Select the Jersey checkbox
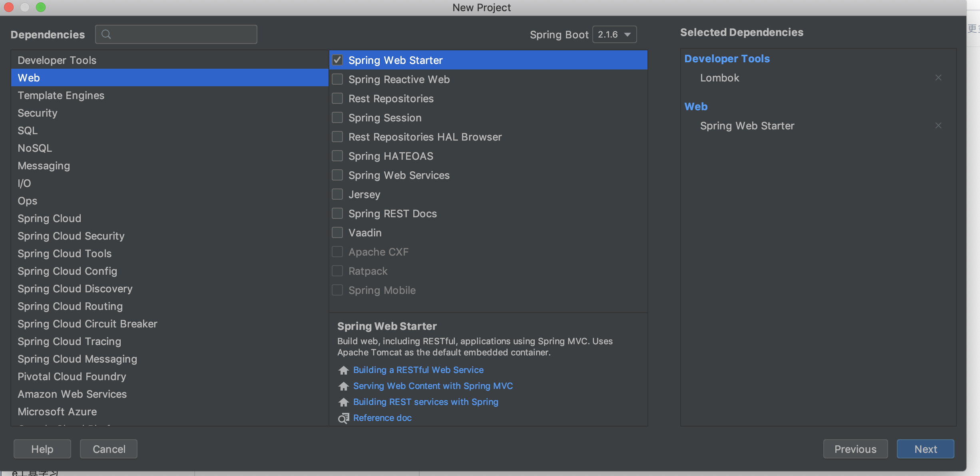Image resolution: width=980 pixels, height=476 pixels. coord(337,194)
